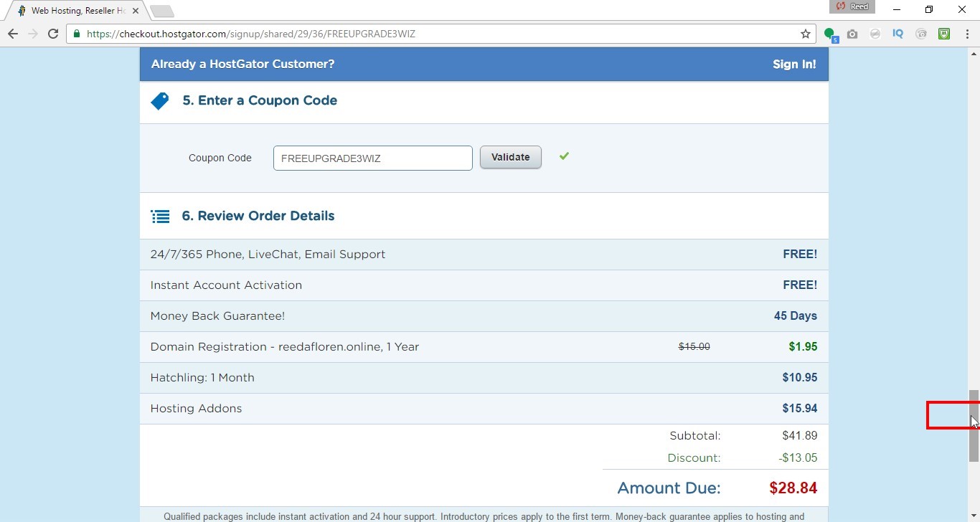Click the 'Money Back Guarantee!' row text
Image resolution: width=980 pixels, height=522 pixels.
coord(217,316)
